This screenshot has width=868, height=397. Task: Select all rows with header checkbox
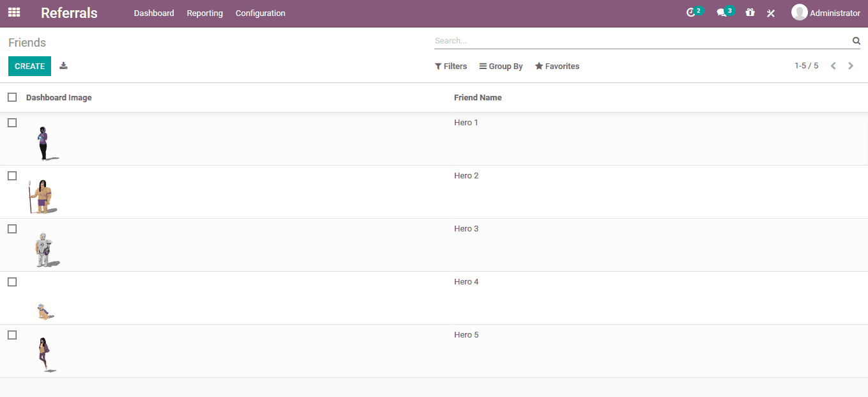pyautogui.click(x=12, y=97)
